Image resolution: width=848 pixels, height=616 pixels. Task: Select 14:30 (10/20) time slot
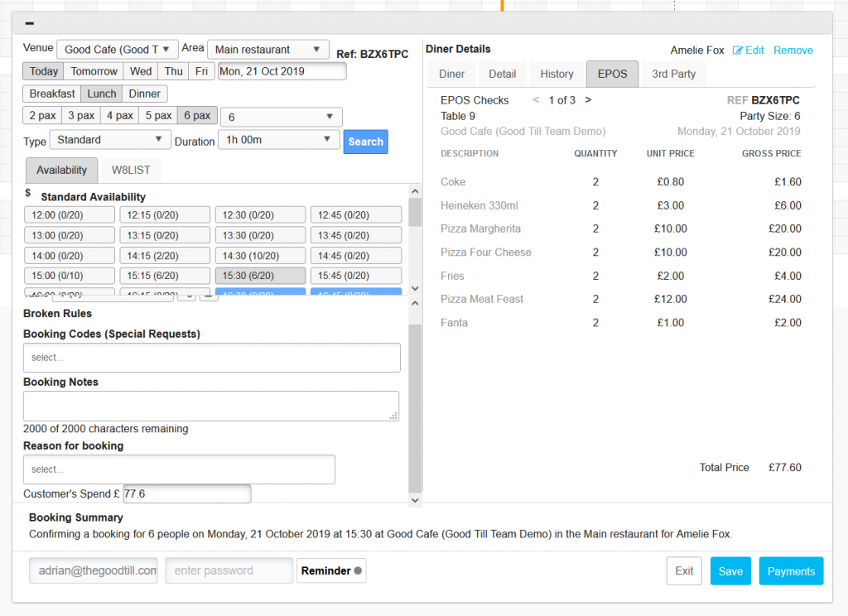tap(260, 255)
